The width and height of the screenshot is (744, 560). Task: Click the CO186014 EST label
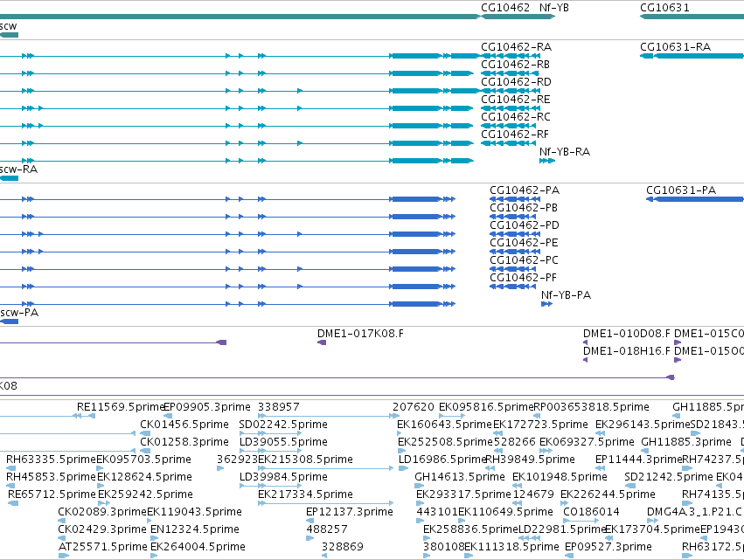(x=591, y=512)
